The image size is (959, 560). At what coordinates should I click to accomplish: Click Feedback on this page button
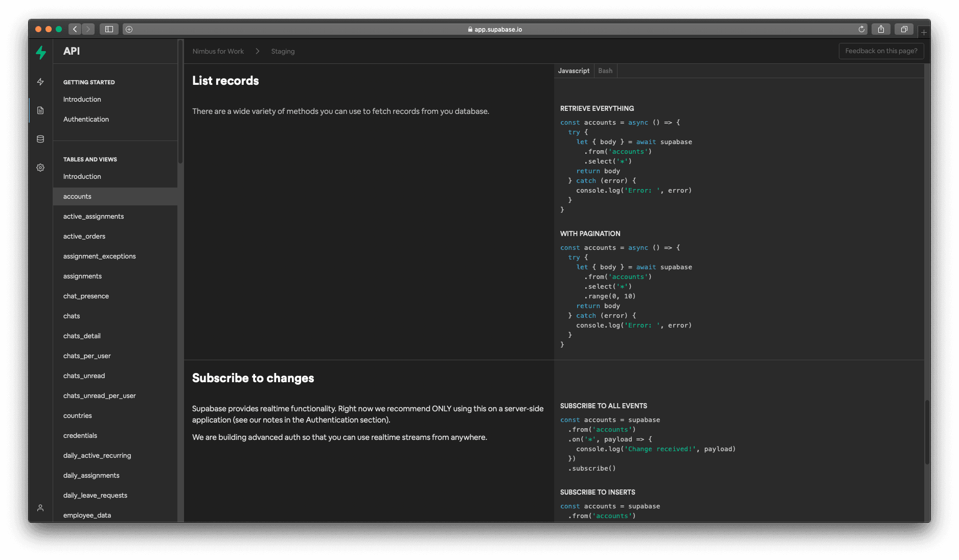pos(881,51)
